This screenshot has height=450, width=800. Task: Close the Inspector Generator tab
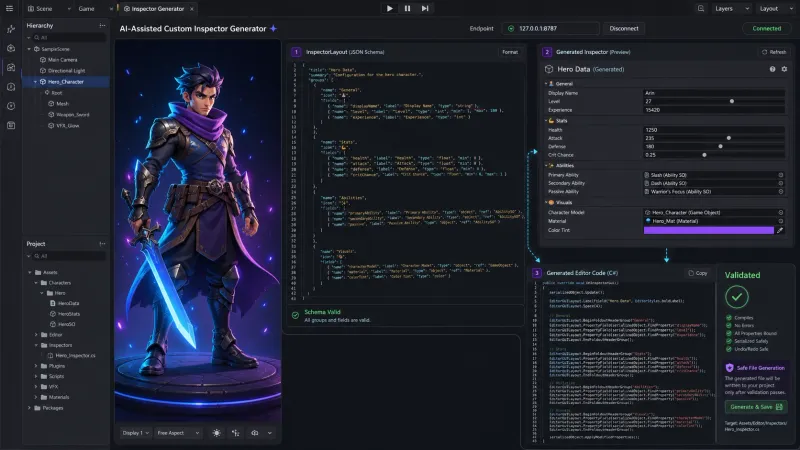(x=192, y=9)
